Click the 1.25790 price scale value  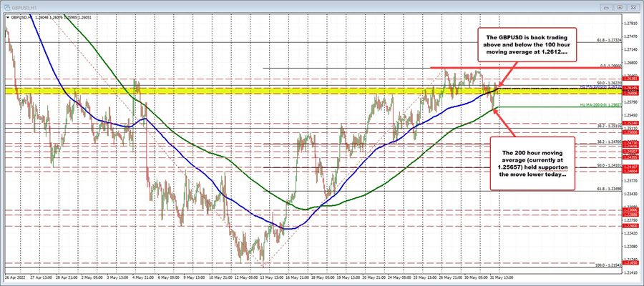tap(631, 102)
